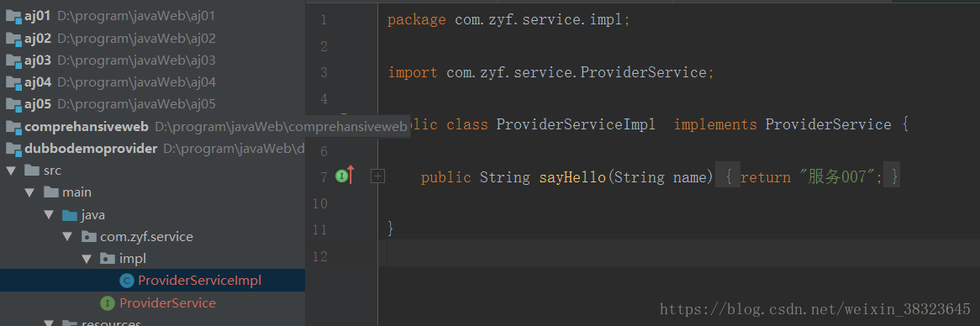Click line number 1 in the gutter

[x=323, y=20]
